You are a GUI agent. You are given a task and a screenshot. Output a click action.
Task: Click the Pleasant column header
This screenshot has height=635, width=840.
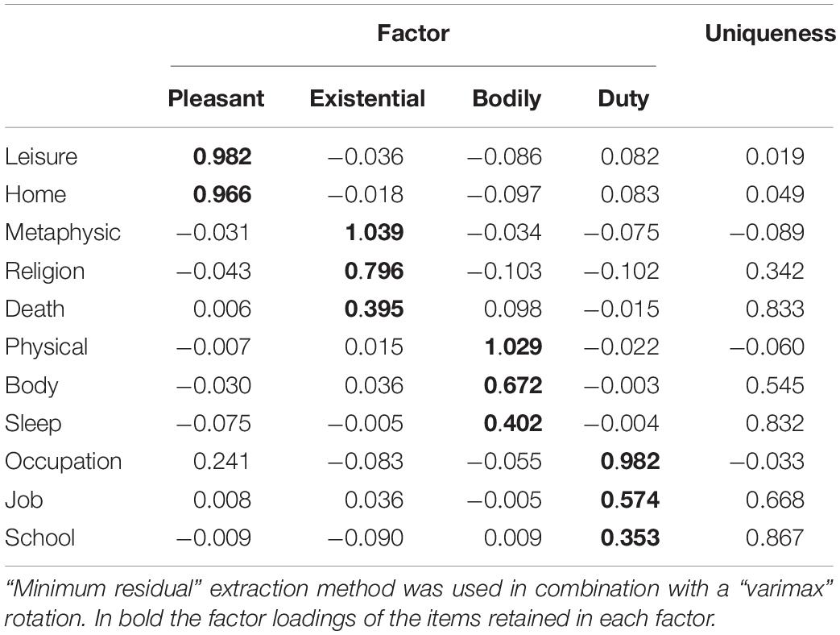216,98
